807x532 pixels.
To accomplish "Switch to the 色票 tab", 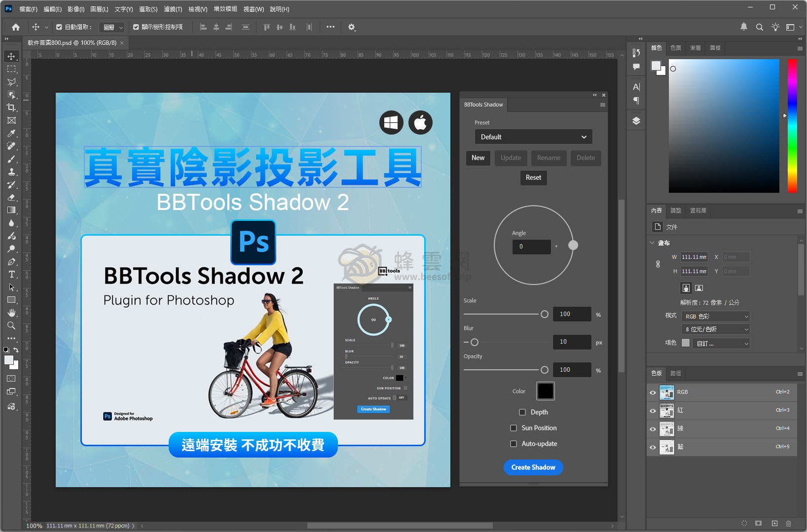I will tap(676, 48).
